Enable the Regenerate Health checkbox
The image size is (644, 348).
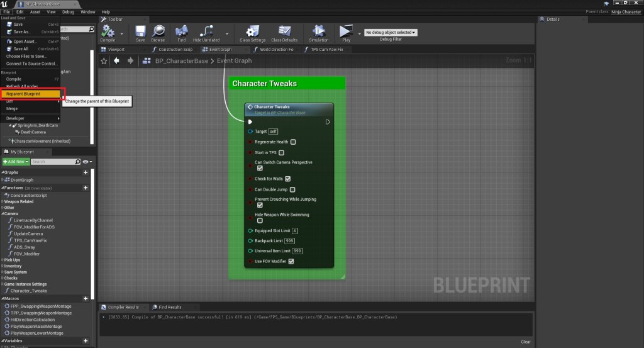coord(293,142)
